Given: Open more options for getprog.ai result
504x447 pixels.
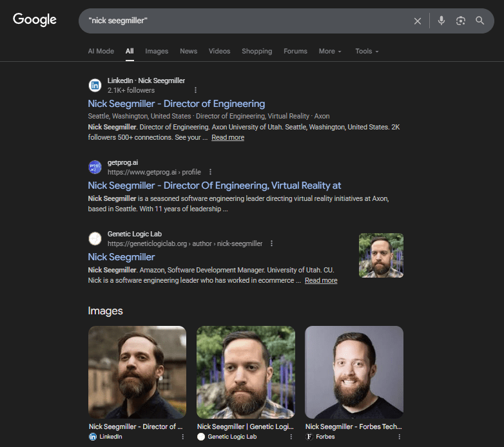Looking at the screenshot, I should tap(210, 172).
